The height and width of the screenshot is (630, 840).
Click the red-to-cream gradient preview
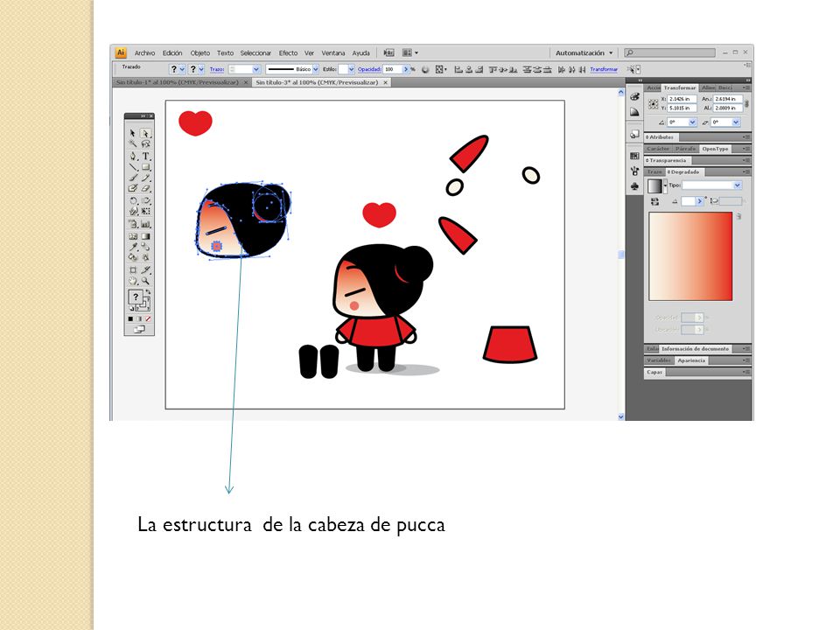pos(690,256)
